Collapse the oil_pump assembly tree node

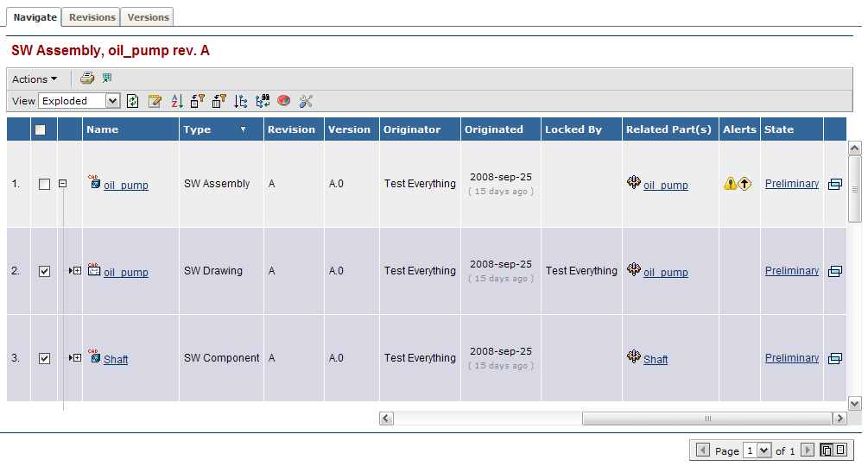click(63, 184)
